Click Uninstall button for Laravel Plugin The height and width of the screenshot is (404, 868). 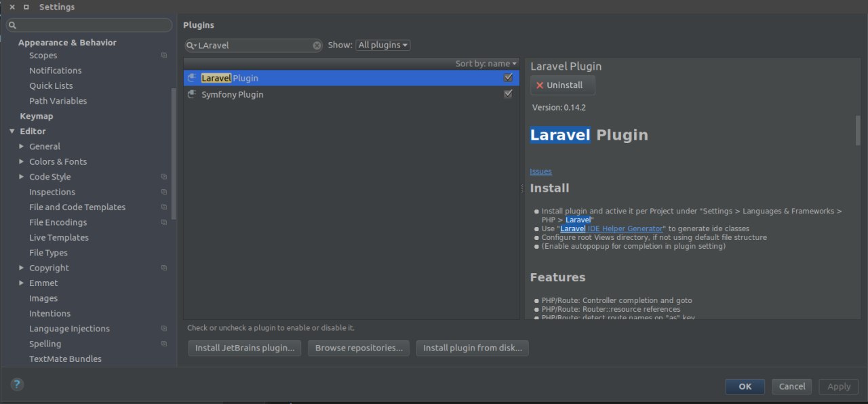pos(562,85)
